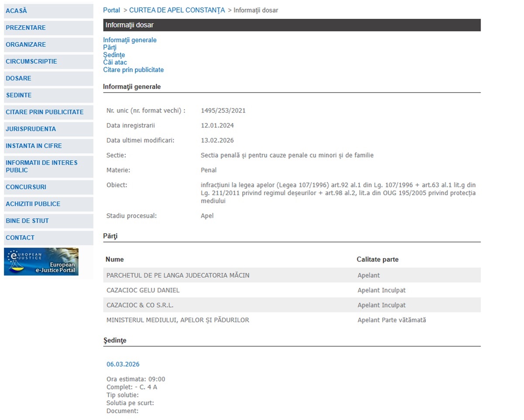This screenshot has width=524, height=420.
Task: Select the Nr. unic (nr. format vechi) label
Action: (x=146, y=111)
